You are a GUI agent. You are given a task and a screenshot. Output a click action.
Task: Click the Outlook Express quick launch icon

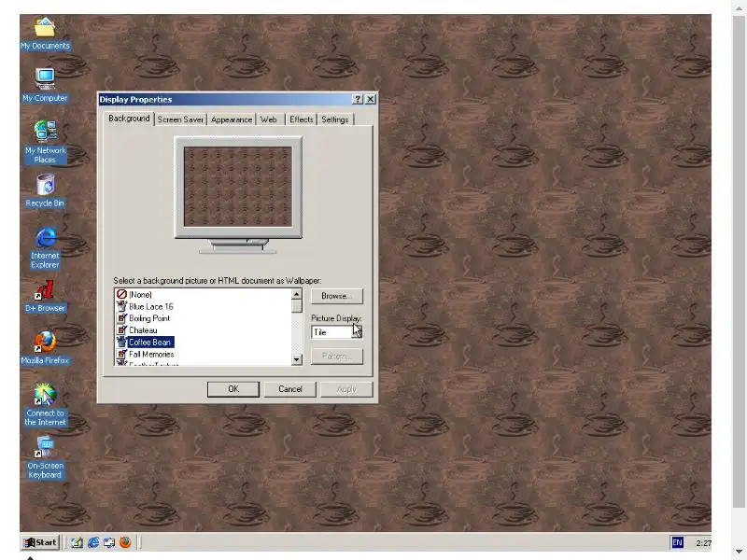(109, 542)
